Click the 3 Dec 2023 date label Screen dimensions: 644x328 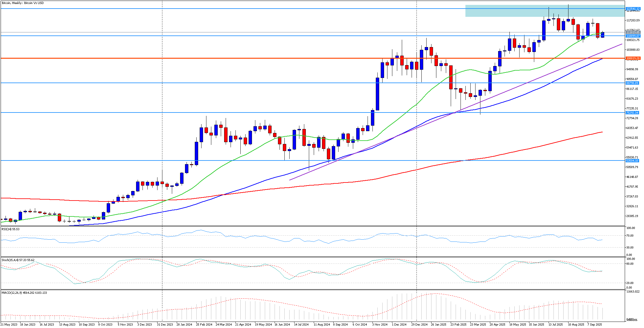145,325
